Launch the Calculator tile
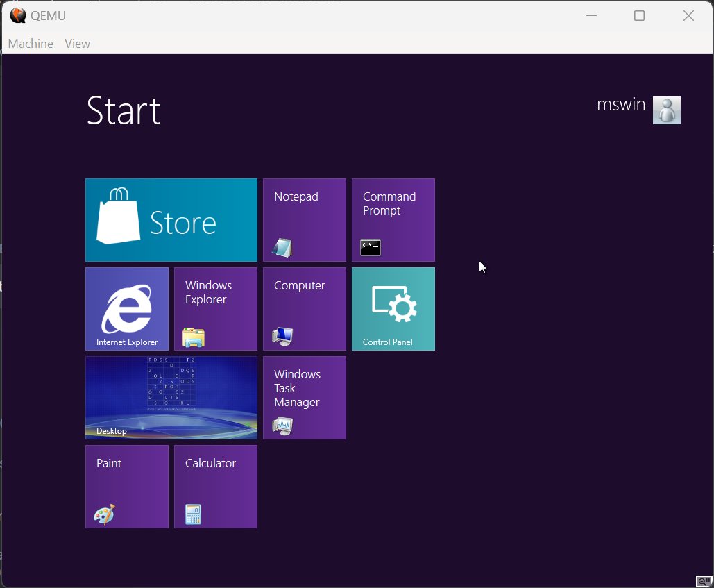 (x=216, y=487)
